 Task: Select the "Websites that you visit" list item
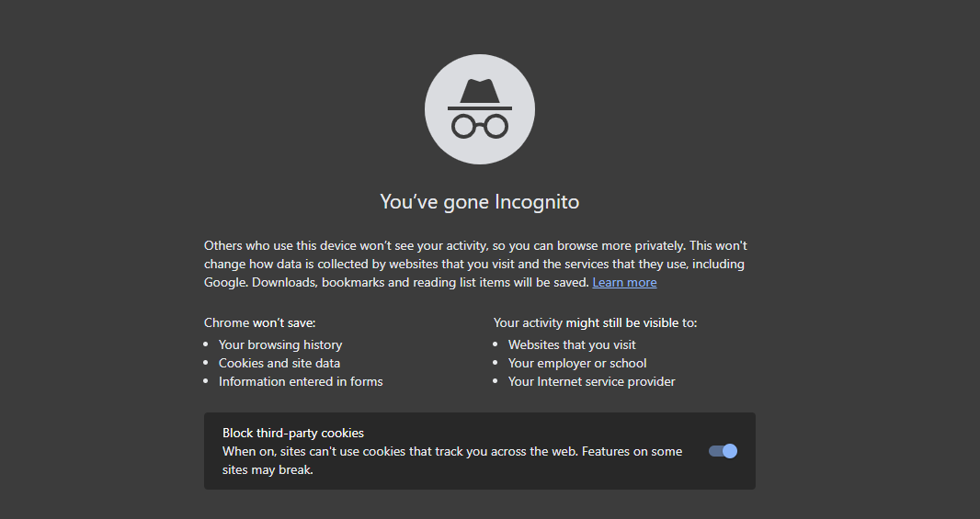click(x=572, y=344)
